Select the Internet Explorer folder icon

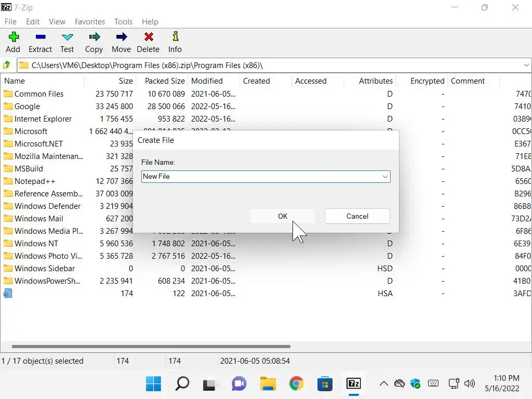[x=8, y=119]
